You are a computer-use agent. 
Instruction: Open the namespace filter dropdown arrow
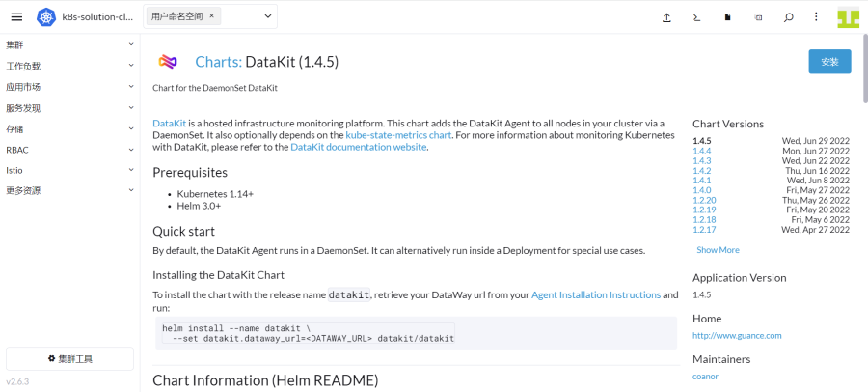point(268,16)
